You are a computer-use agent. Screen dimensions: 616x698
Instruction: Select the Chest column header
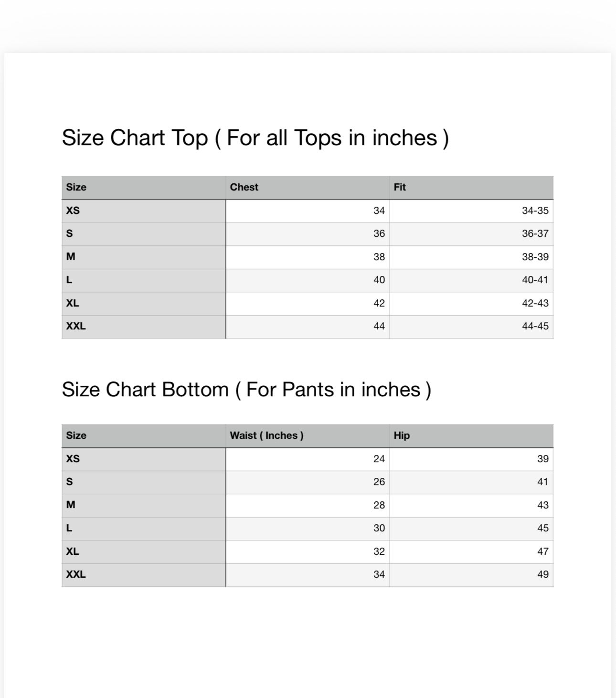(244, 187)
